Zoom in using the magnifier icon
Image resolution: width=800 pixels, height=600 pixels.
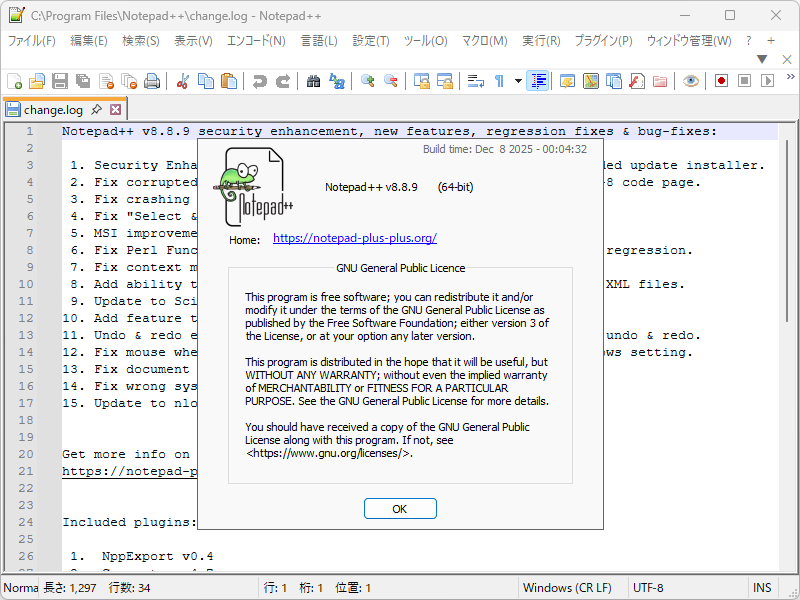coord(368,81)
